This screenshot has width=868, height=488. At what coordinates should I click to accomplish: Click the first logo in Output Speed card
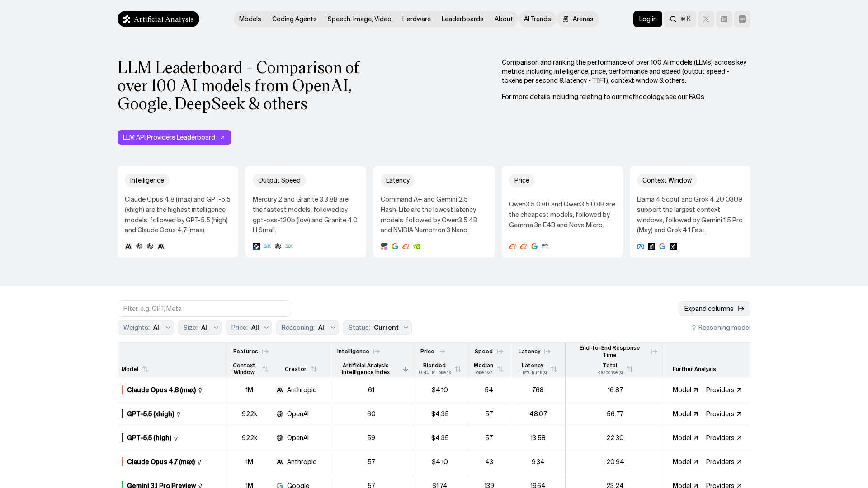click(256, 246)
